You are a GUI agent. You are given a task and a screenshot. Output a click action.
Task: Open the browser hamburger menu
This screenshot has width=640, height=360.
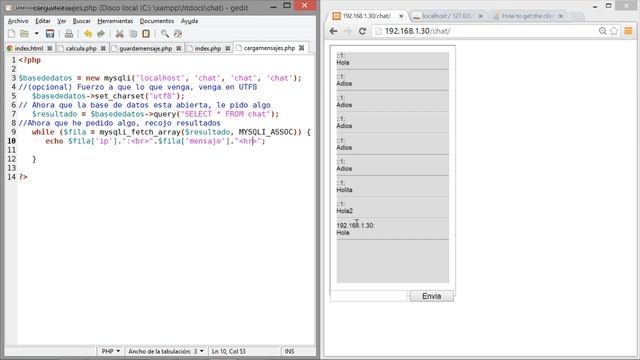pyautogui.click(x=628, y=31)
